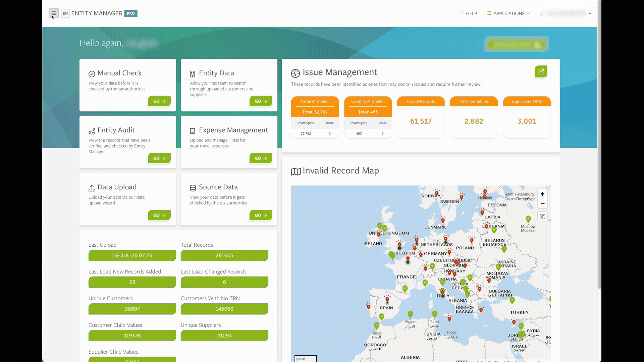Click the red map pin in Spain
The image size is (644, 362).
coord(387,299)
